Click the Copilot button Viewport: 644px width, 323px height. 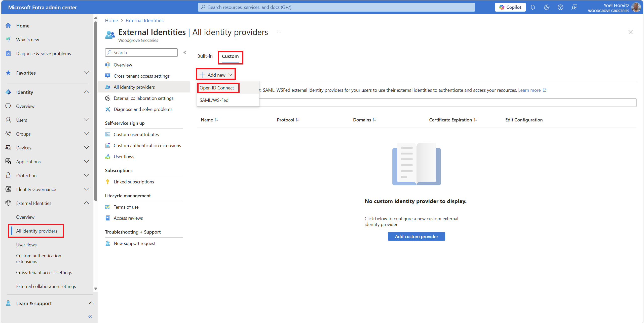click(x=510, y=7)
